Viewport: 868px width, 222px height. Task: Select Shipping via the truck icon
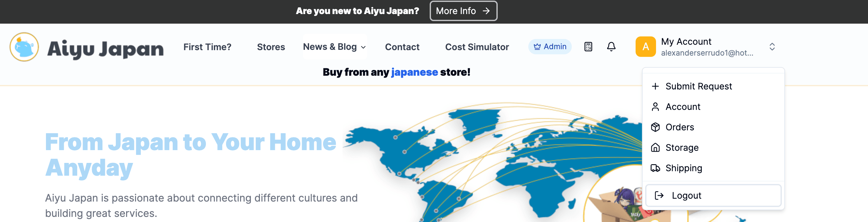[684, 168]
